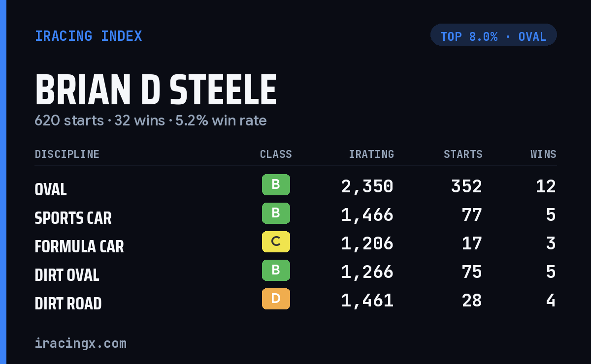Click the STARTS column header
The image size is (591, 364).
(463, 154)
